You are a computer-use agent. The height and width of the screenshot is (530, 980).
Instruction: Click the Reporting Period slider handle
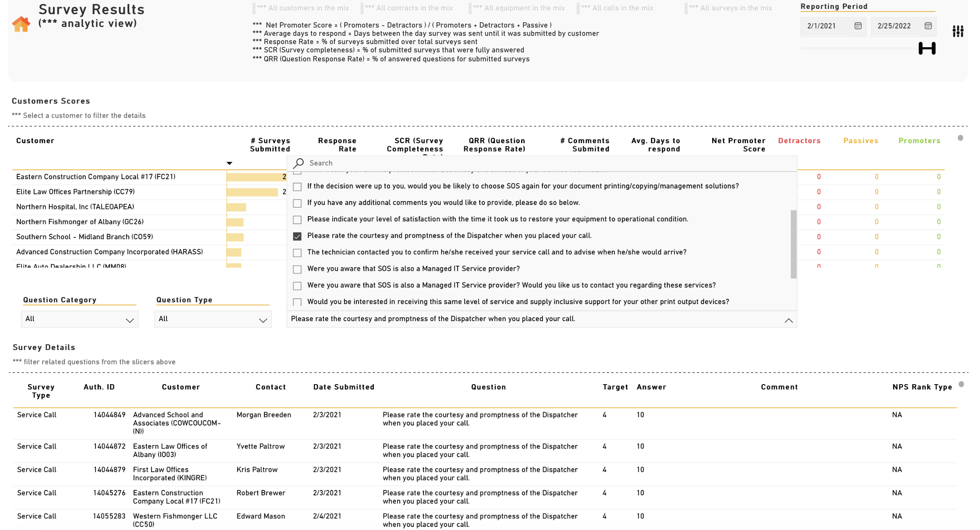pos(927,48)
